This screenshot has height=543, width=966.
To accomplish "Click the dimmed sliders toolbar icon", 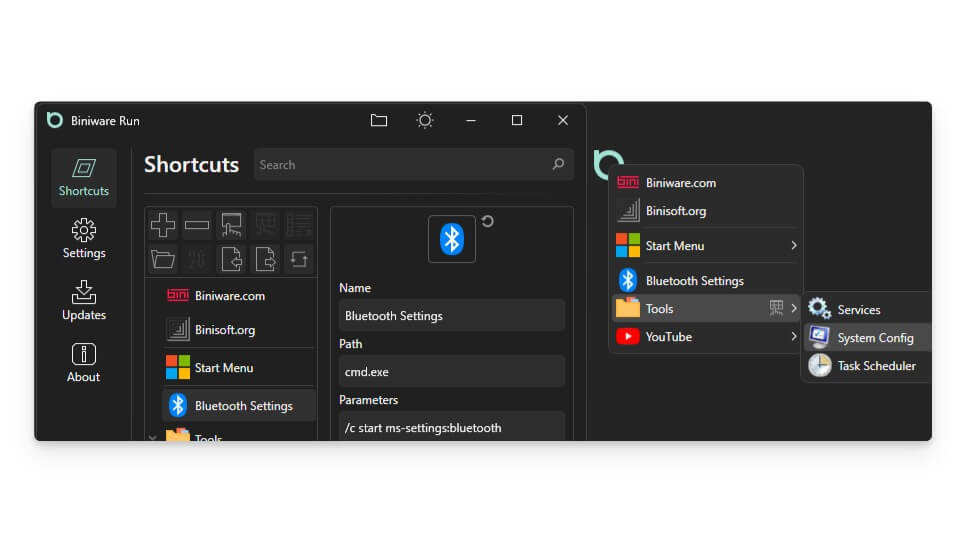I will tap(197, 259).
